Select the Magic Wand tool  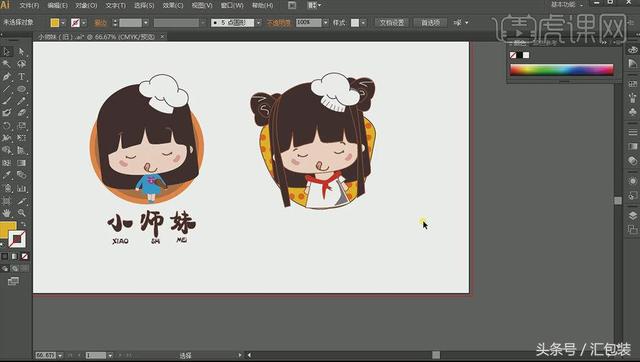7,64
